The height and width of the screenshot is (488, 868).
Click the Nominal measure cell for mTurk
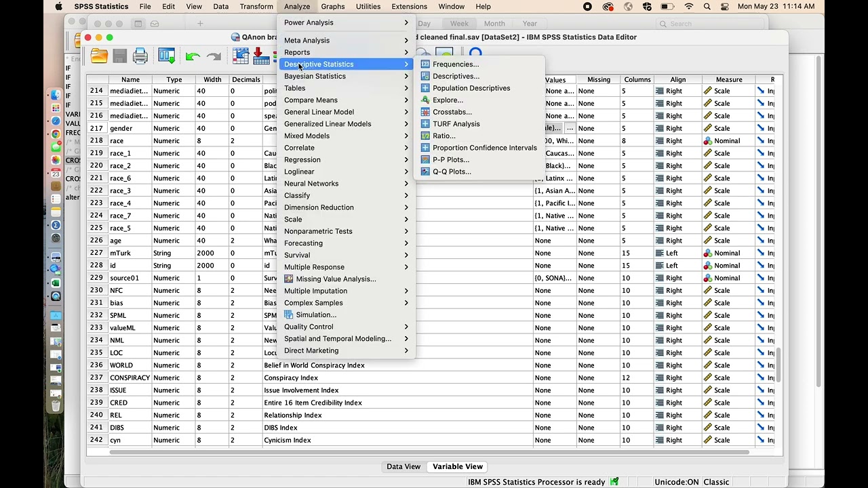[728, 253]
